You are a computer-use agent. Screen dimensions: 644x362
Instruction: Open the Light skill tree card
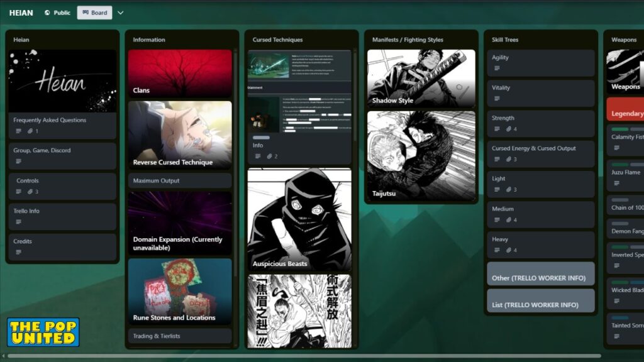[540, 184]
